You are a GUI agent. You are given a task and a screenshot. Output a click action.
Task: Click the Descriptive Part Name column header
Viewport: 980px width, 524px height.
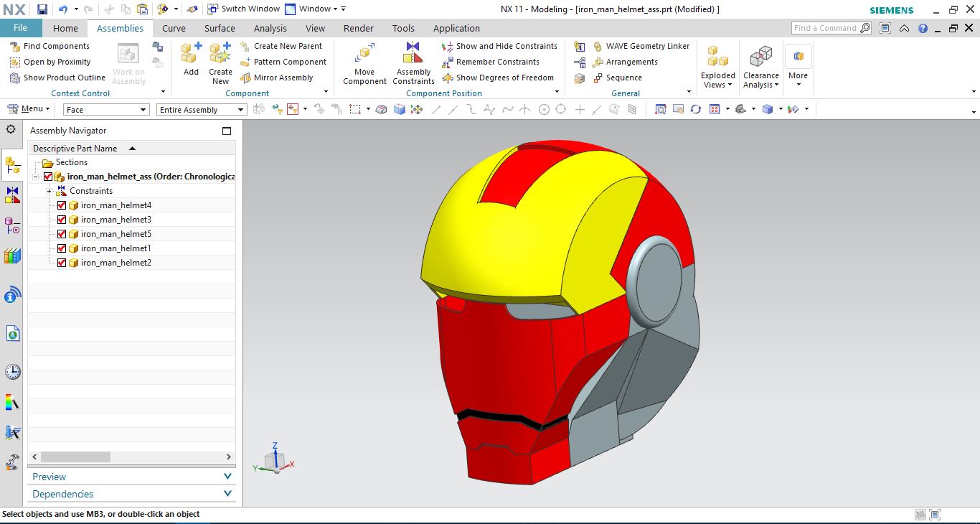(131, 149)
